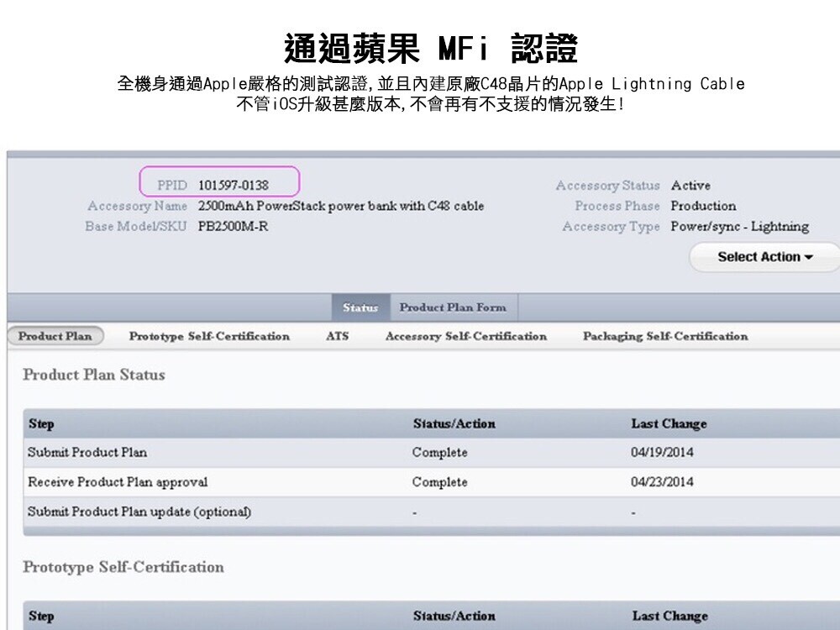840x630 pixels.
Task: Click the Accessory Type field label
Action: click(612, 227)
